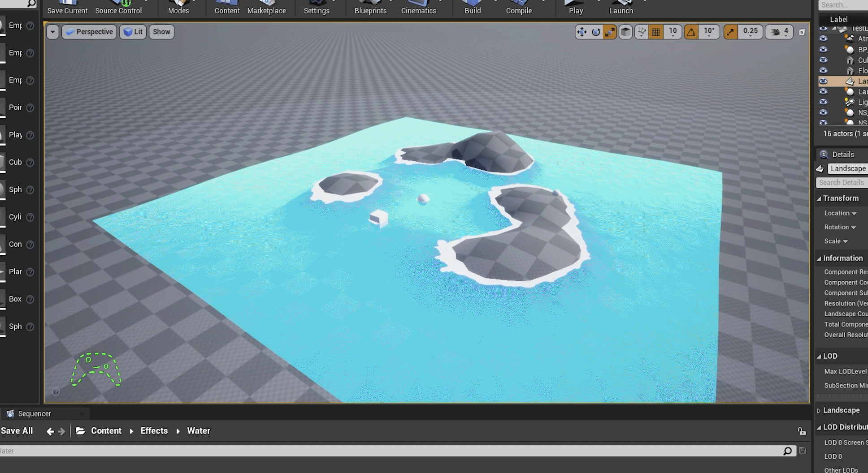Collapse the Information section in Details panel
This screenshot has width=868, height=473.
point(820,258)
